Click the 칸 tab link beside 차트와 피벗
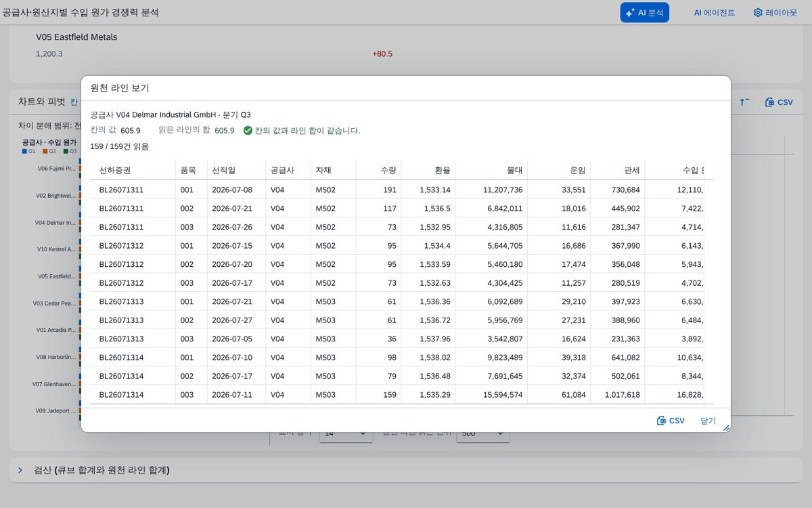The height and width of the screenshot is (508, 812). 74,102
